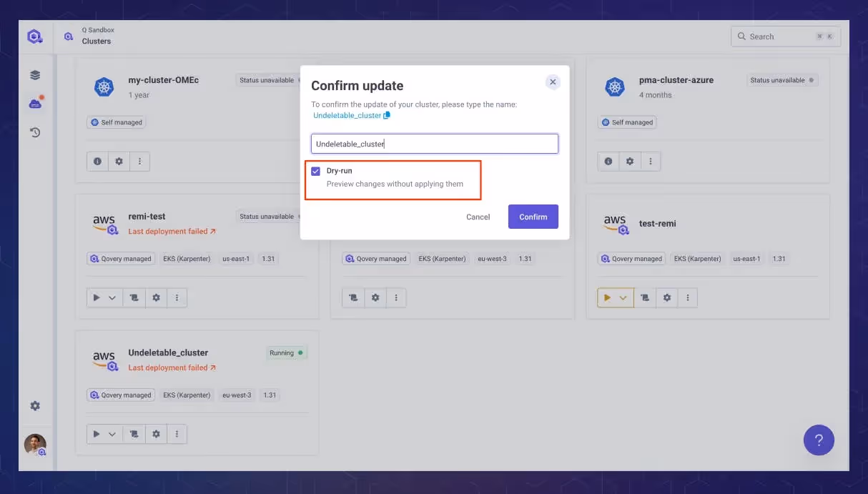Click the Confirm button
This screenshot has height=494, width=868.
533,217
